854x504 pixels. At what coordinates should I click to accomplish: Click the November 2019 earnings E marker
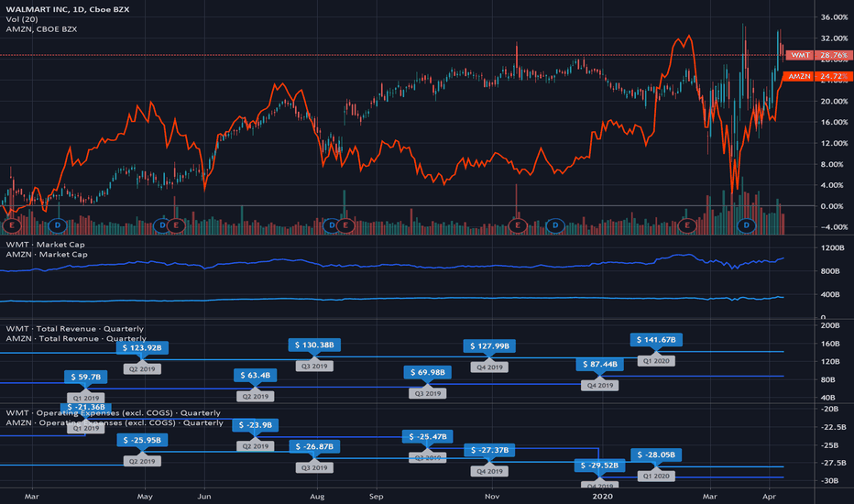pos(518,225)
